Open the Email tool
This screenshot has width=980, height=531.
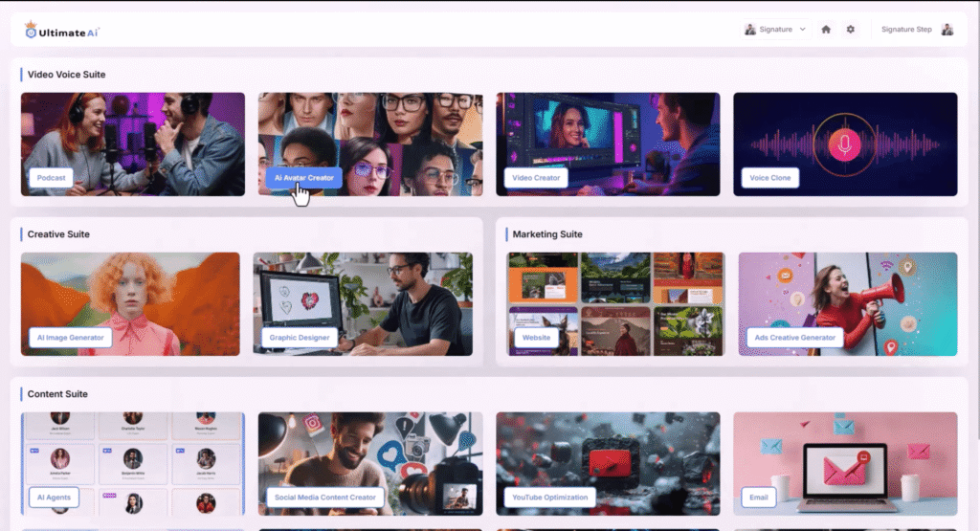[757, 498]
